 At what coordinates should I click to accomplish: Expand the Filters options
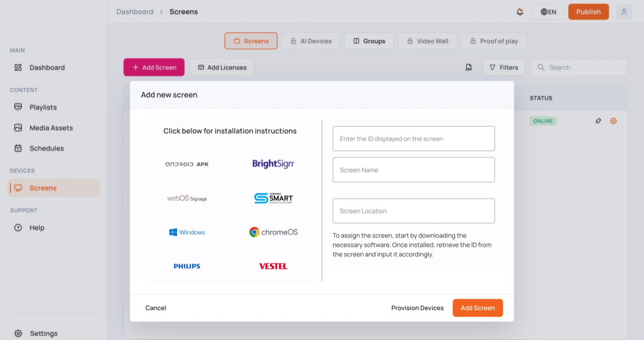503,67
